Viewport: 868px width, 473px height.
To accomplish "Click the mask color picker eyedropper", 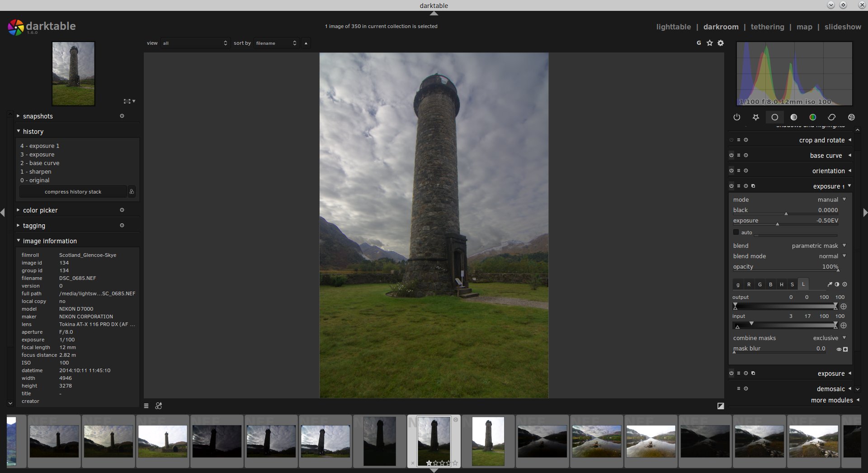I will coord(830,284).
